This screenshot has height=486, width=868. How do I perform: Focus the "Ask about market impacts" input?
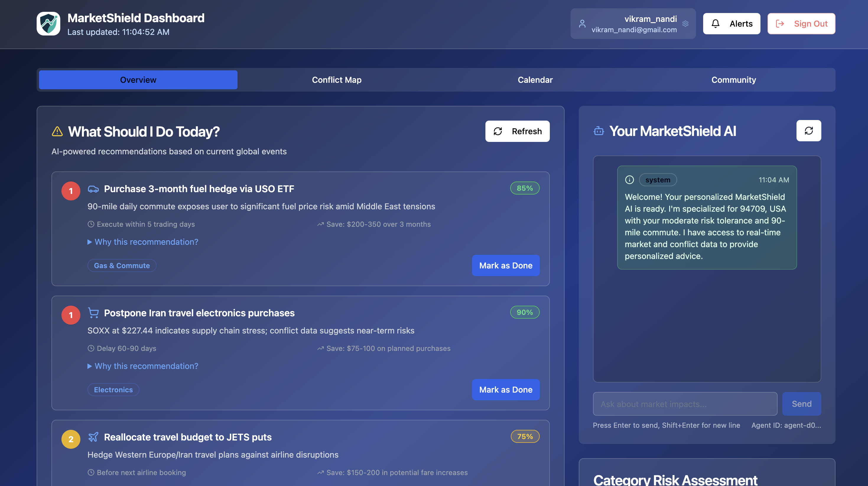tap(685, 404)
